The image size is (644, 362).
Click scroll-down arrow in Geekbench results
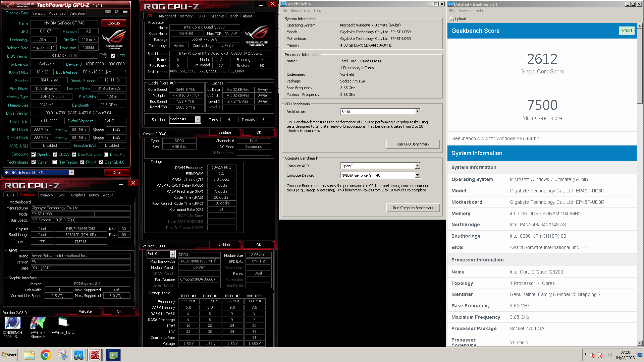[x=640, y=343]
